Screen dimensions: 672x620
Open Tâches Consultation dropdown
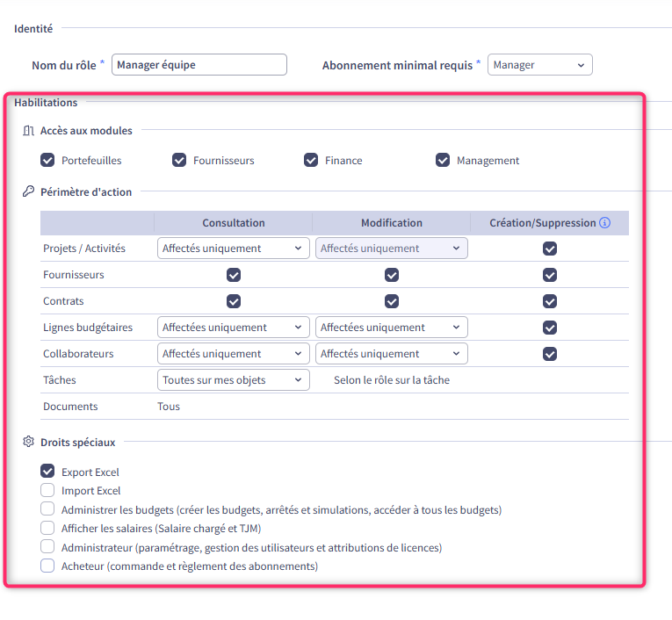(234, 380)
